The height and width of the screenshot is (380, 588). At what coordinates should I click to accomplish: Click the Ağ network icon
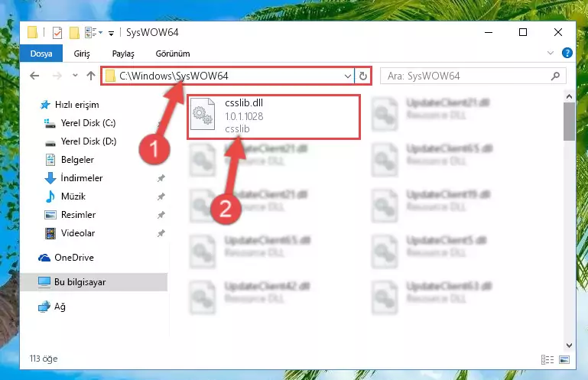click(x=44, y=307)
